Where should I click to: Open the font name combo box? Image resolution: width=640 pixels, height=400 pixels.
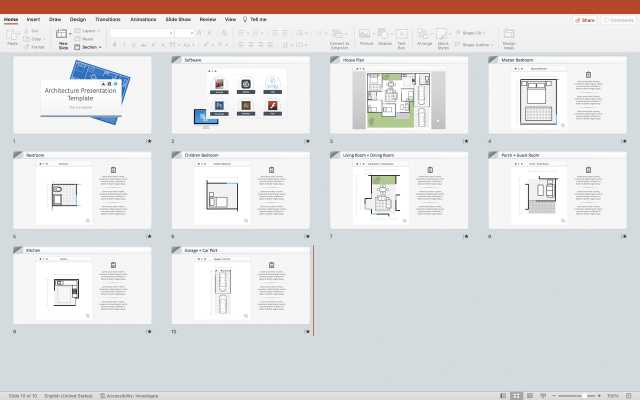tap(140, 32)
